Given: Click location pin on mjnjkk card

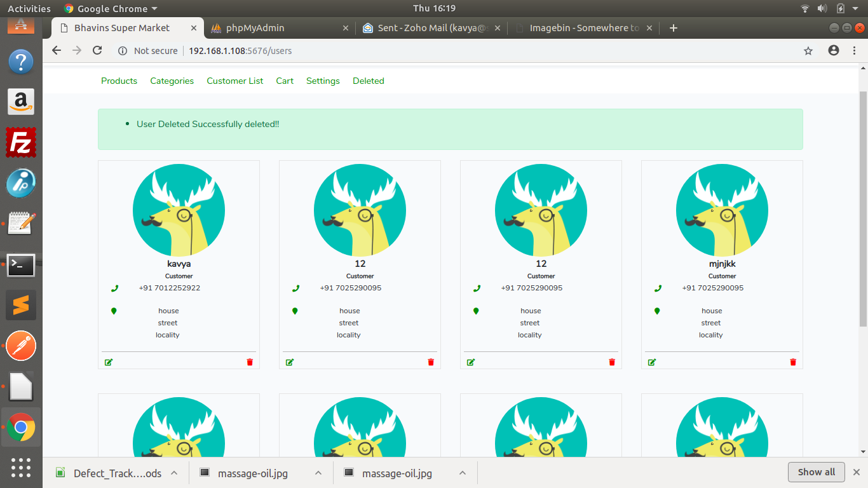Looking at the screenshot, I should [x=657, y=311].
